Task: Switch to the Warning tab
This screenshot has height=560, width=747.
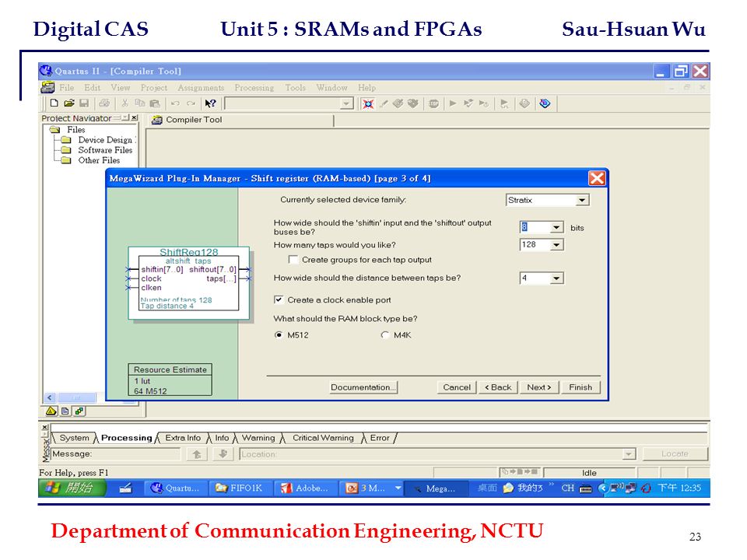Action: tap(258, 438)
